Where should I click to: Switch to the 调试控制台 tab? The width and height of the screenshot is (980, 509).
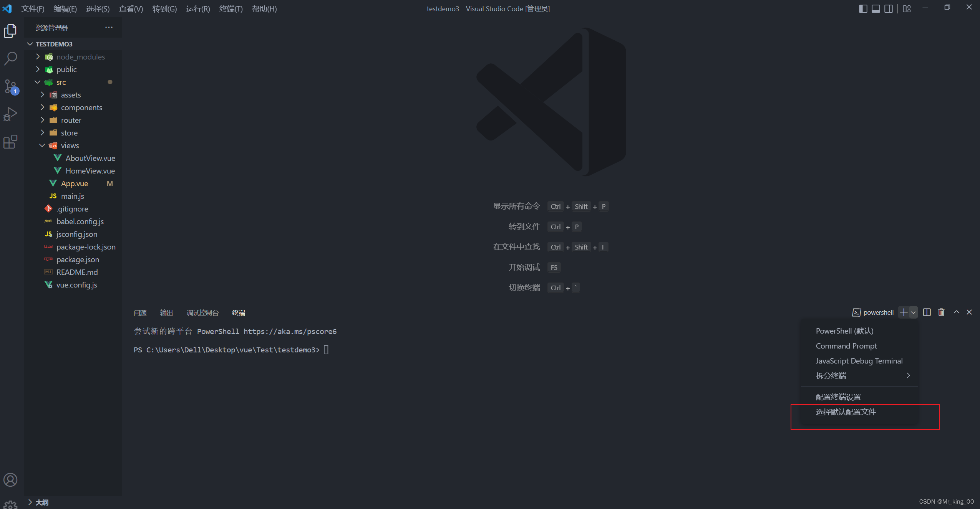[x=202, y=313]
